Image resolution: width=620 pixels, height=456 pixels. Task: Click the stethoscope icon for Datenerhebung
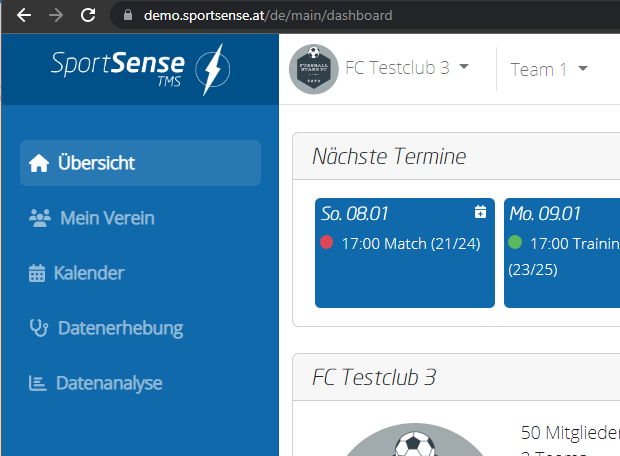pos(39,328)
